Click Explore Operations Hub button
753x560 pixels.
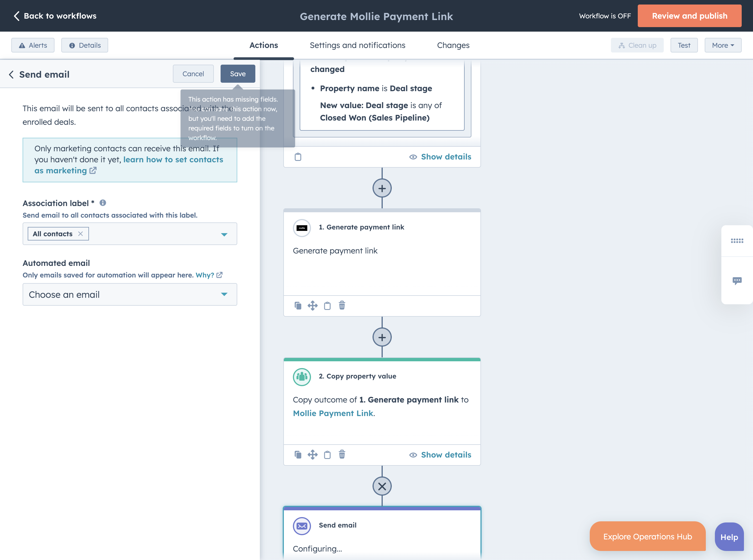[648, 536]
